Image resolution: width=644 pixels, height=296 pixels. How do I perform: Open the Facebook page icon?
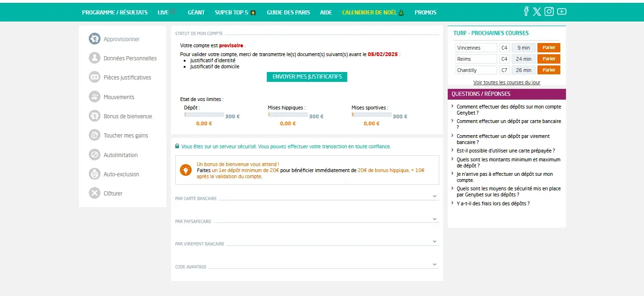526,12
